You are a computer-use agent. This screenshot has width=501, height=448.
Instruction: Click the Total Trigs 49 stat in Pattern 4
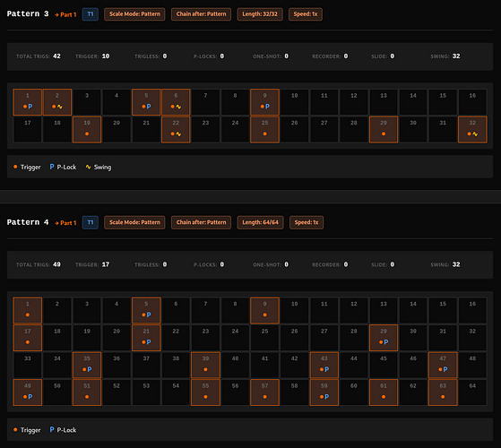39,264
